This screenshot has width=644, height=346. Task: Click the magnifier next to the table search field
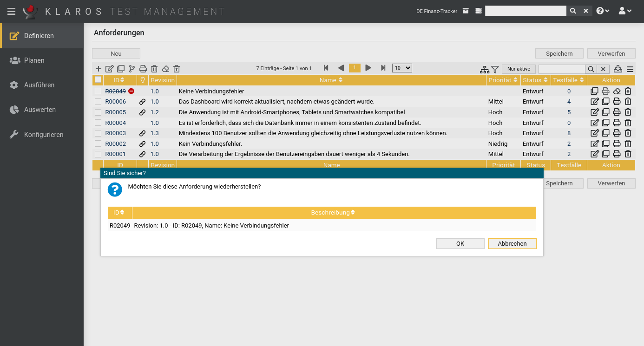pos(591,69)
